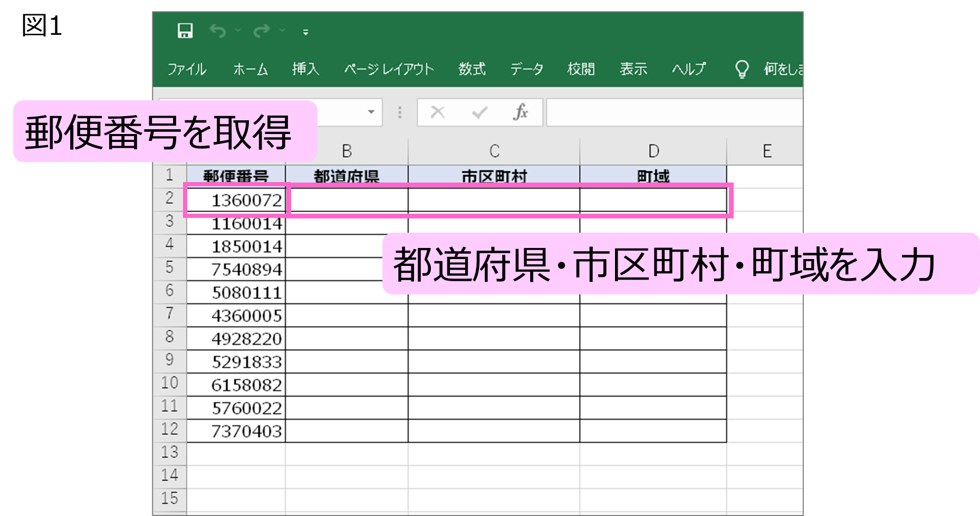Select column C header
Screen dimensions: 980x516
494,151
